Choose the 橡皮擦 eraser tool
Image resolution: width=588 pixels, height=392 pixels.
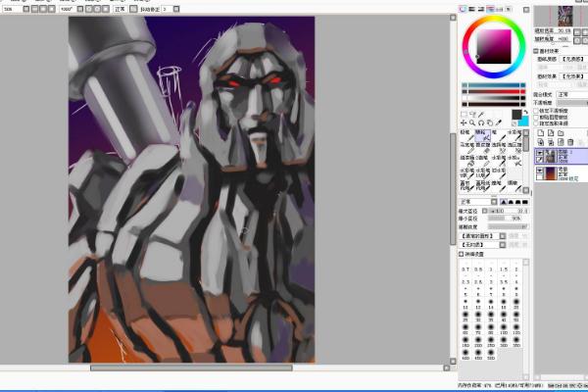(x=483, y=149)
